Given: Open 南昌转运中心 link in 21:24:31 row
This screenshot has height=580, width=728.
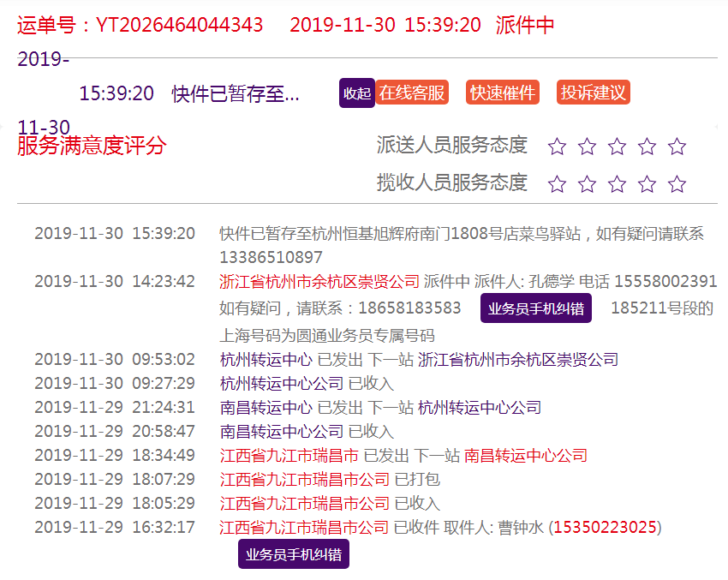Looking at the screenshot, I should click(266, 408).
